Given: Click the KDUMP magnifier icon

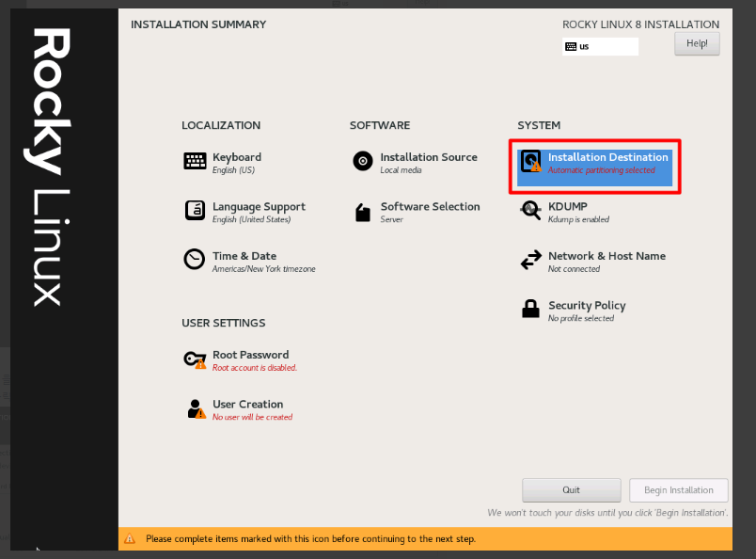Looking at the screenshot, I should point(530,211).
